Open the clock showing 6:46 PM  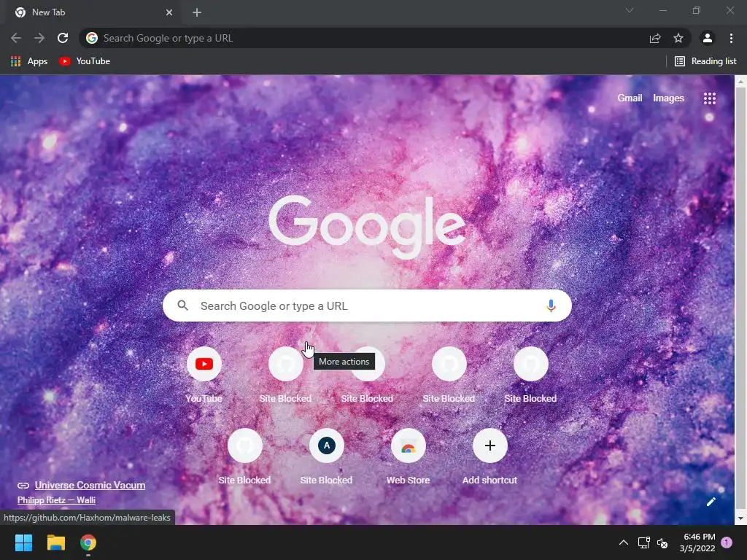pos(697,542)
